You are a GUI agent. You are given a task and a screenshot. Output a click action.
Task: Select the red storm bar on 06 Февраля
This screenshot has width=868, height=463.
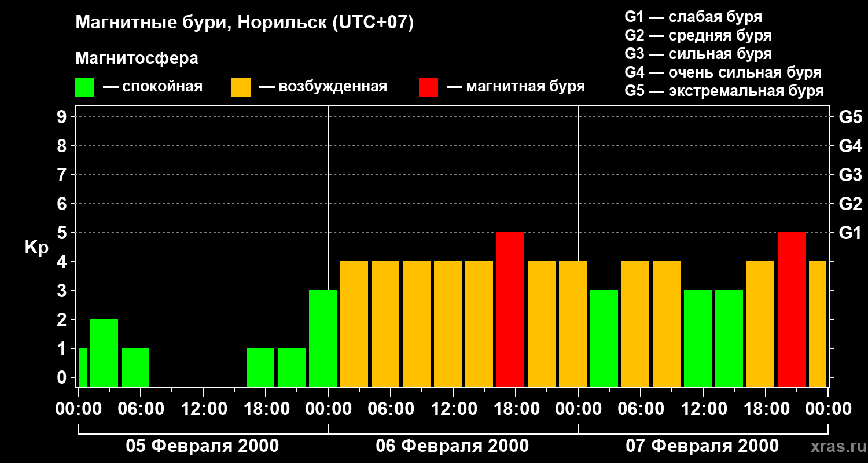tap(510, 309)
